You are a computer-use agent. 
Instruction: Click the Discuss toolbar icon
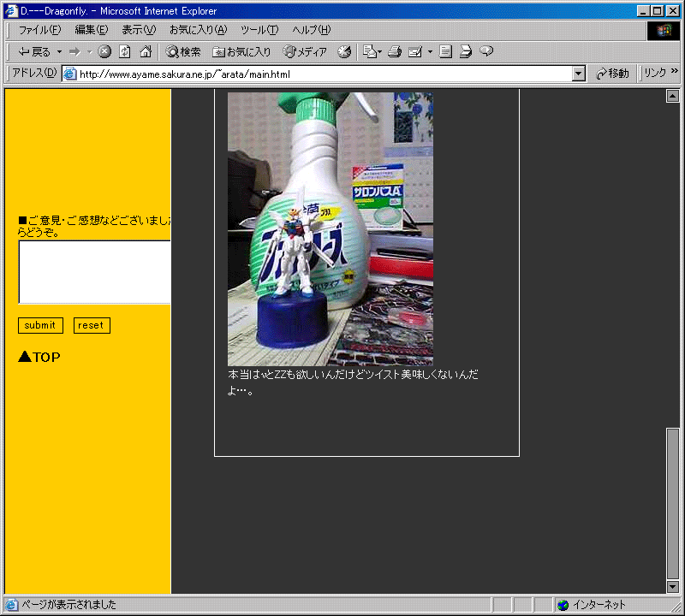(445, 52)
